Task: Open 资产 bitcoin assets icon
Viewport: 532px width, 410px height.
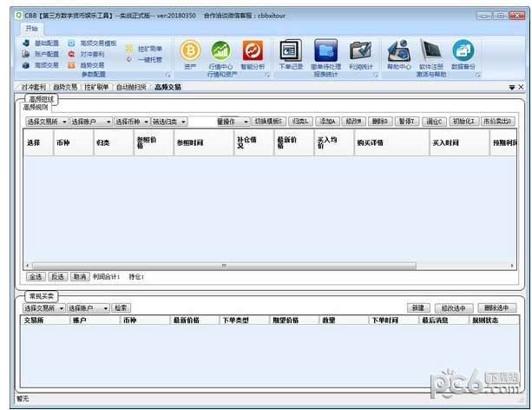Action: coord(190,50)
